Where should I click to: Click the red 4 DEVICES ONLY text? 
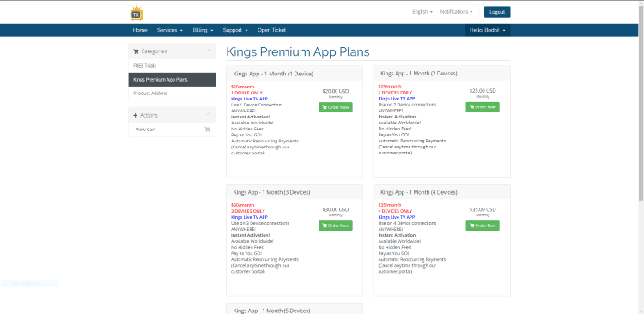[395, 211]
